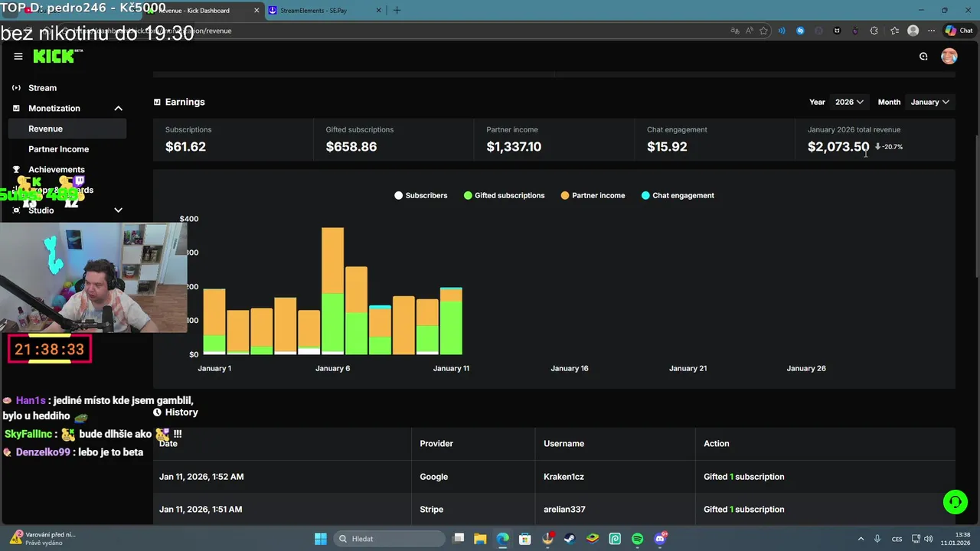This screenshot has width=980, height=551.
Task: Open the notifications icon in Kick header
Action: (923, 56)
